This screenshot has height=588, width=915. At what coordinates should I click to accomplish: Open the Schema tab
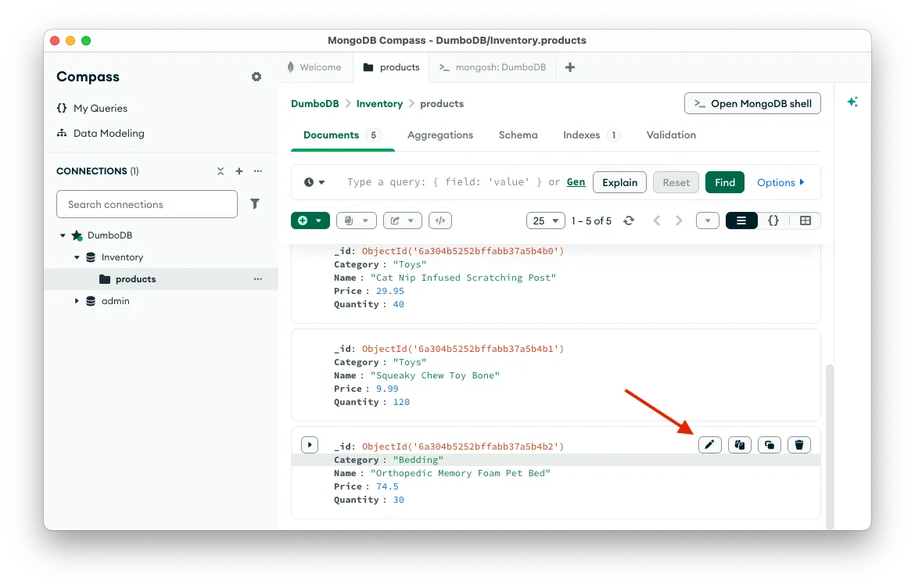coord(518,134)
